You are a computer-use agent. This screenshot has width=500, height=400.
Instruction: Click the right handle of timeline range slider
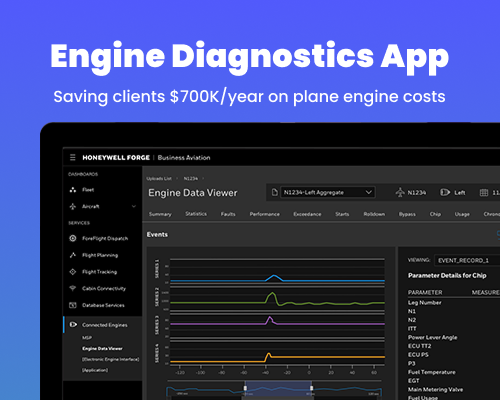click(311, 388)
